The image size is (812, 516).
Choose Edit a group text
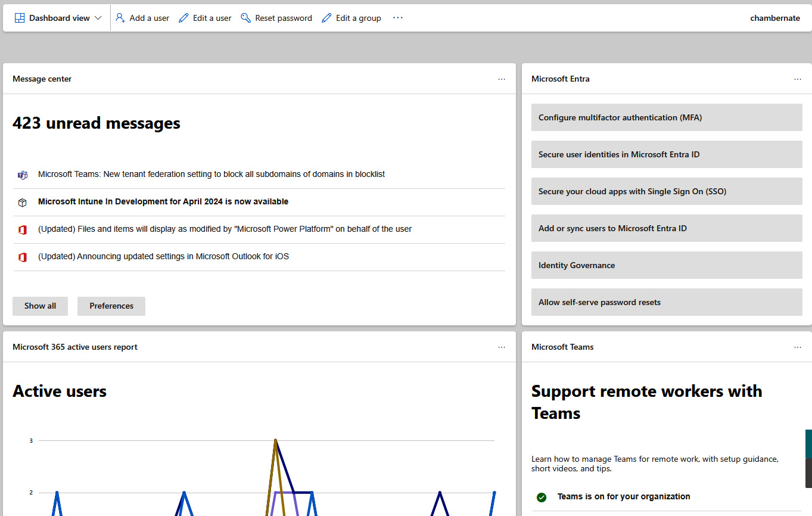[359, 18]
